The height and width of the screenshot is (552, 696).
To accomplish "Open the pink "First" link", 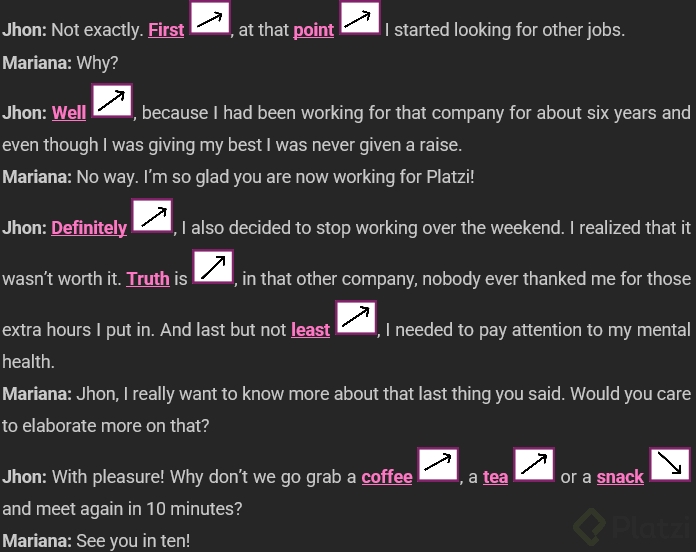I will click(x=166, y=30).
